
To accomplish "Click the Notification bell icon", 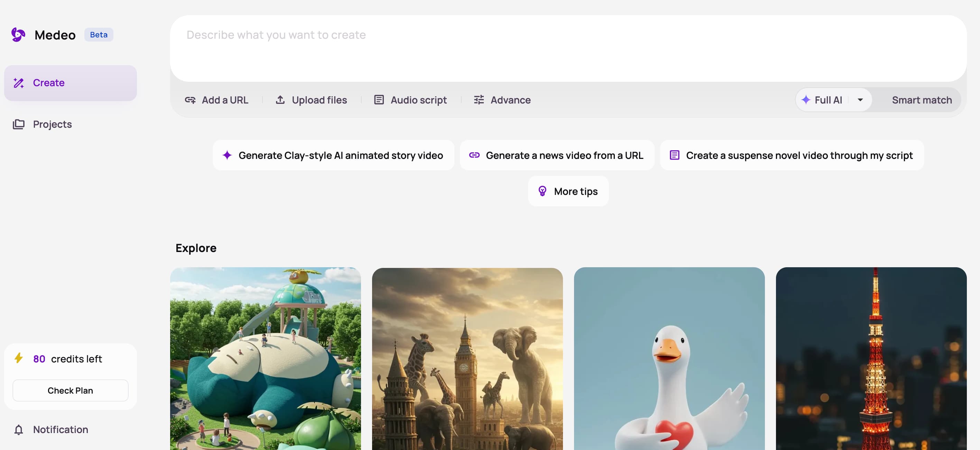I will click(x=19, y=430).
